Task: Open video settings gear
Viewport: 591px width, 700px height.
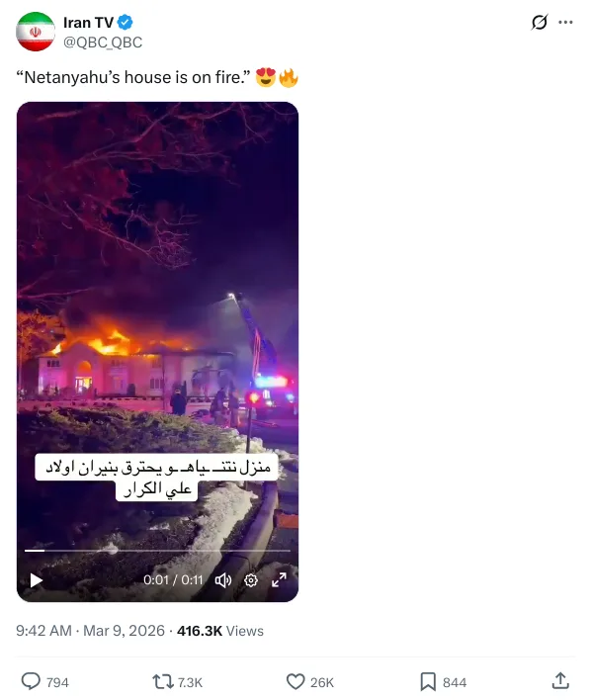Action: coord(251,580)
